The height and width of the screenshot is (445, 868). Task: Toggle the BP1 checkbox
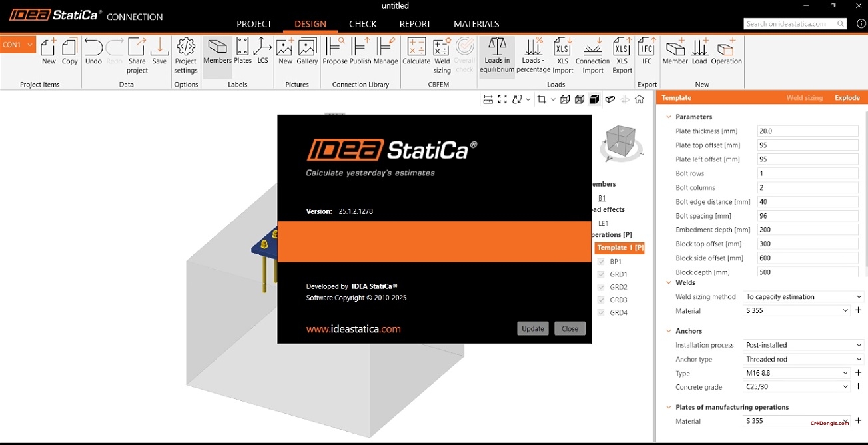[x=601, y=262]
